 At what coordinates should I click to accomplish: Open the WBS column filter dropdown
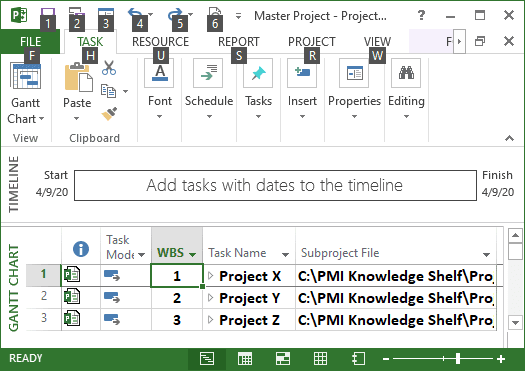[x=192, y=254]
